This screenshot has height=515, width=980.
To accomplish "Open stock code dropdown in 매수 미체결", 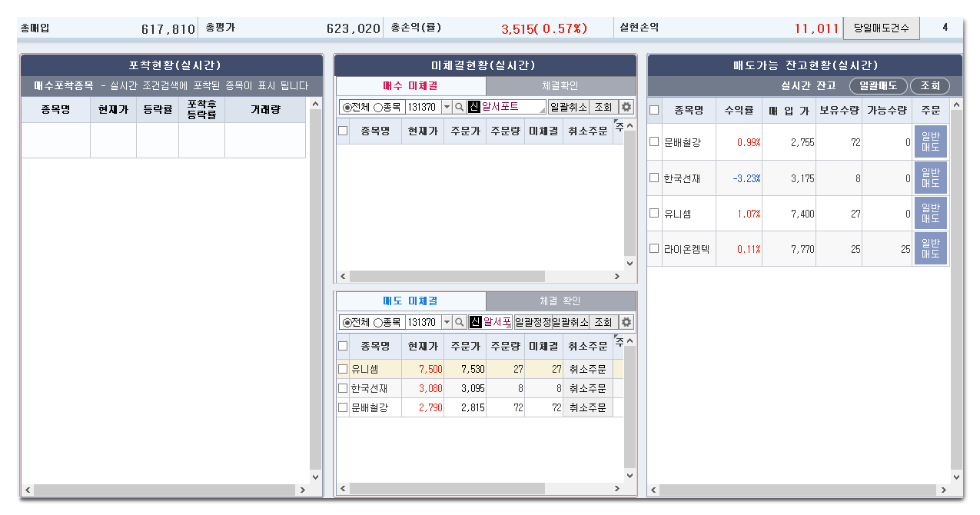I will (x=447, y=107).
